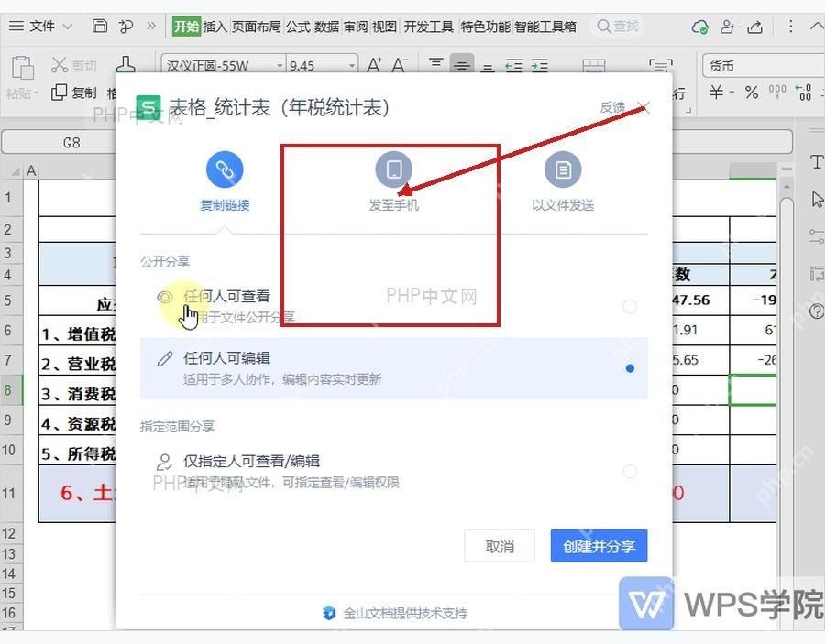Click the undo icon in the quick toolbar
Image resolution: width=825 pixels, height=644 pixels.
coord(126,26)
